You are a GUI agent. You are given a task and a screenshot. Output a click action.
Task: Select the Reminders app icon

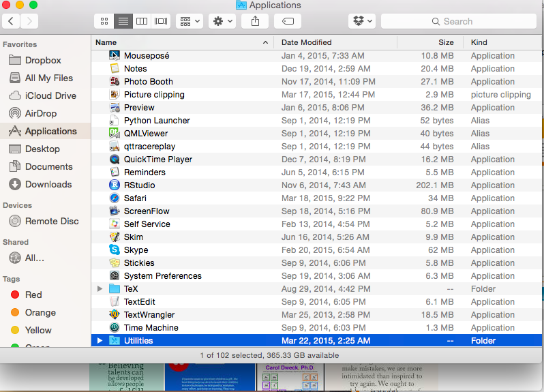tap(115, 172)
